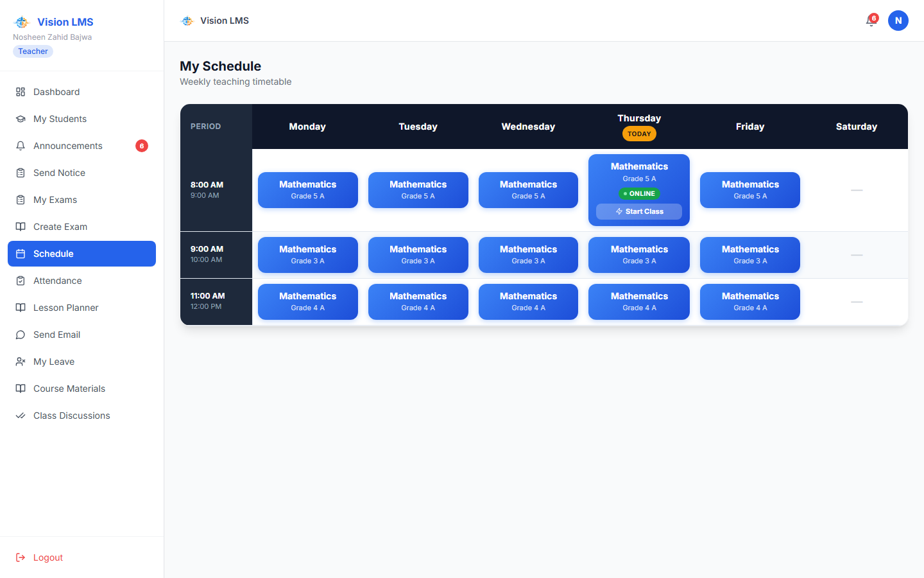Viewport: 924px width, 578px height.
Task: Start the Thursday Grade 5 A class
Action: click(x=639, y=211)
